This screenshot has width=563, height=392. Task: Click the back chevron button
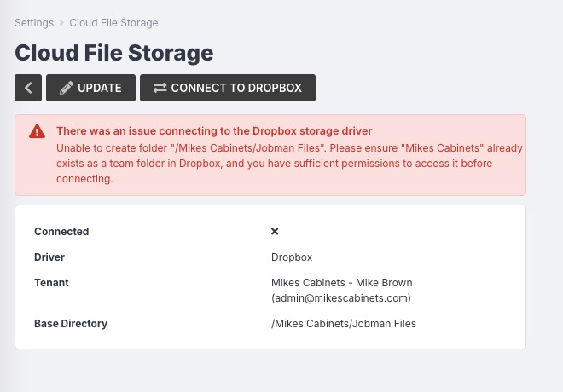pos(28,88)
